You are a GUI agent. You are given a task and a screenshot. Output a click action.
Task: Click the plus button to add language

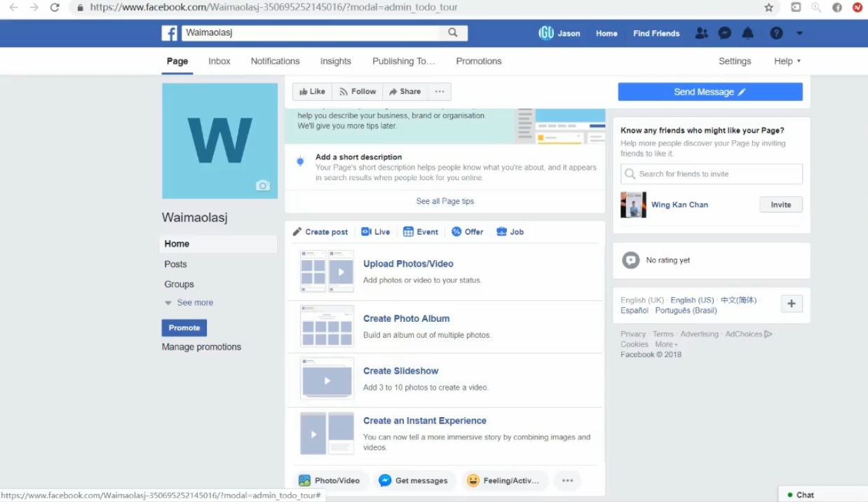pos(792,304)
